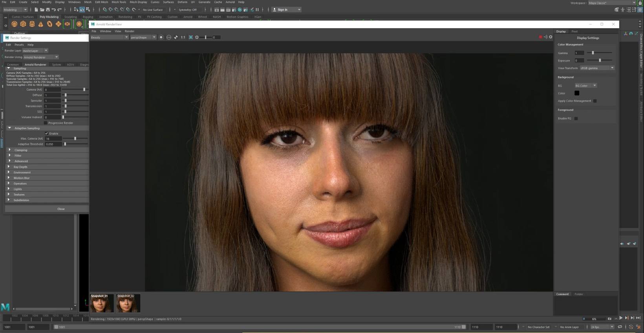
Task: Click the poly cone shelf icon
Action: 41,24
